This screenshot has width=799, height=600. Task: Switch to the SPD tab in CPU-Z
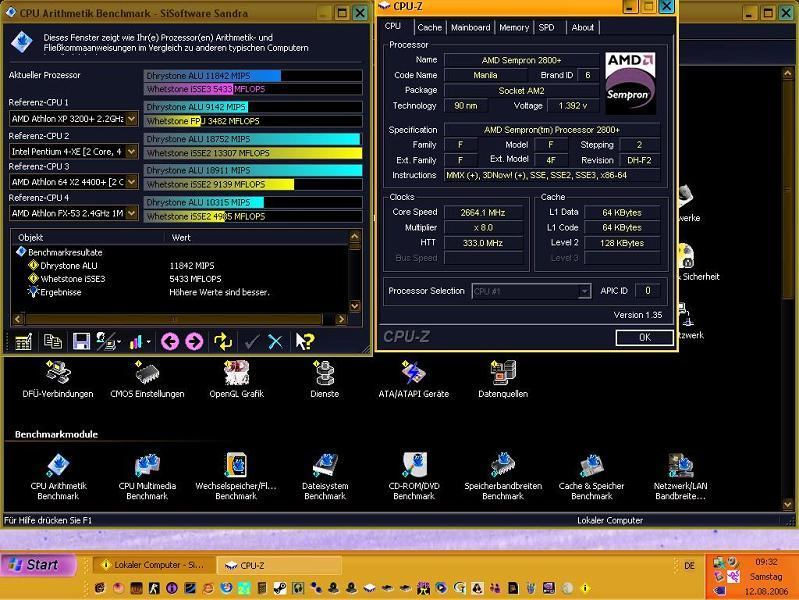pos(546,28)
